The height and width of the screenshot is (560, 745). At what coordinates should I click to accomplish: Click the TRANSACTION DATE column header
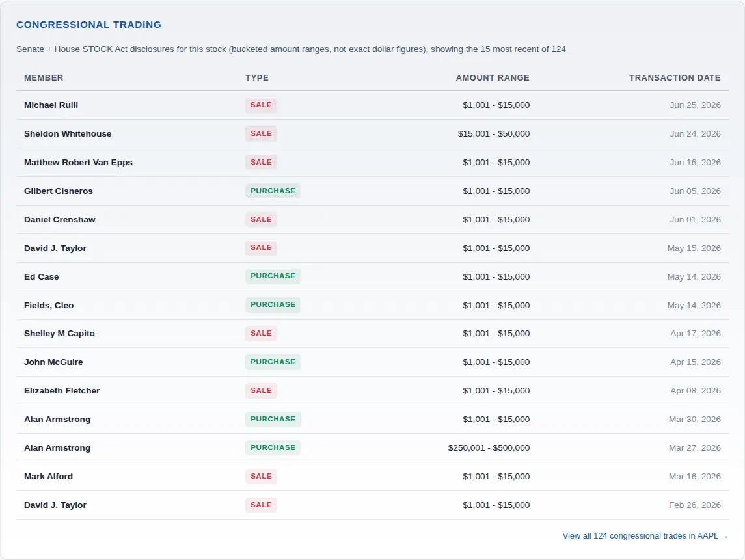pos(675,78)
